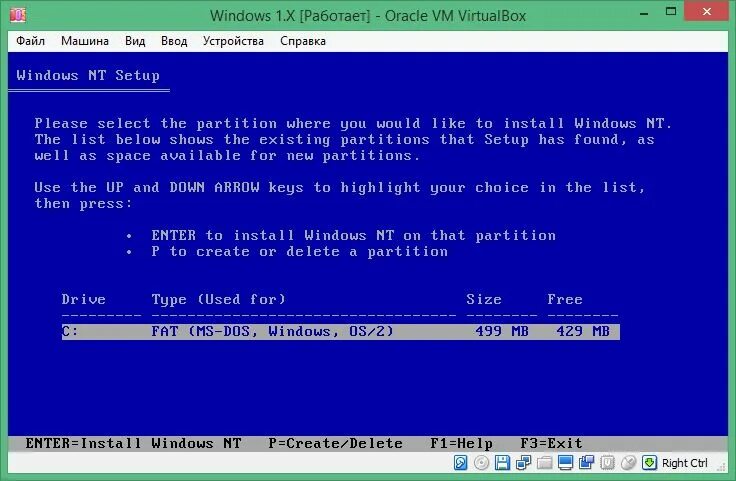Screen dimensions: 736x481
Task: Click the Right Ctrl host key label
Action: [x=685, y=463]
